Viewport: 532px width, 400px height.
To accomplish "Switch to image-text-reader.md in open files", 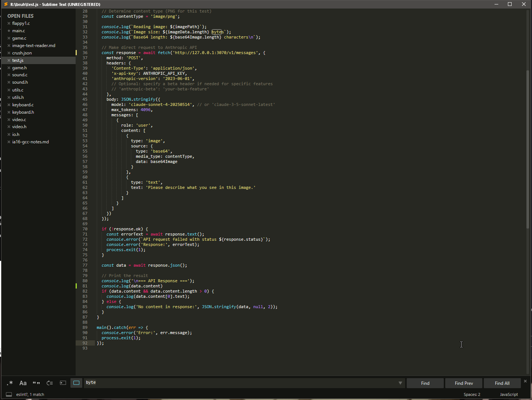I will 34,46.
